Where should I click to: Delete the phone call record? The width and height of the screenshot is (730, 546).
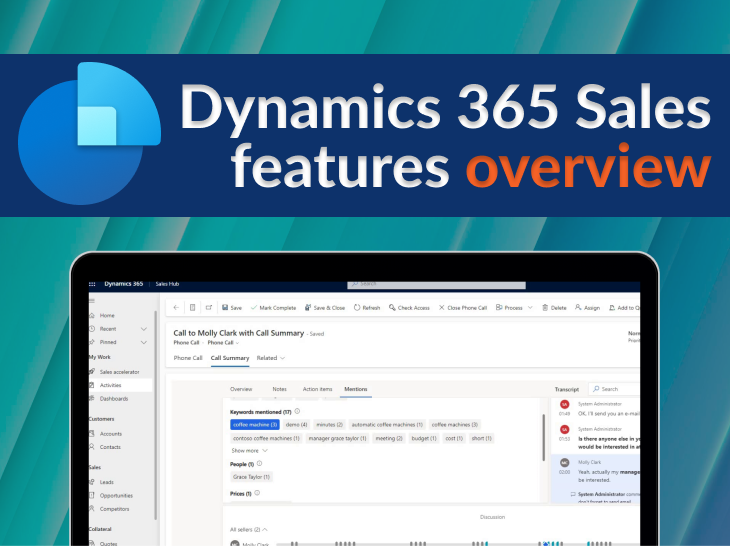click(x=554, y=308)
